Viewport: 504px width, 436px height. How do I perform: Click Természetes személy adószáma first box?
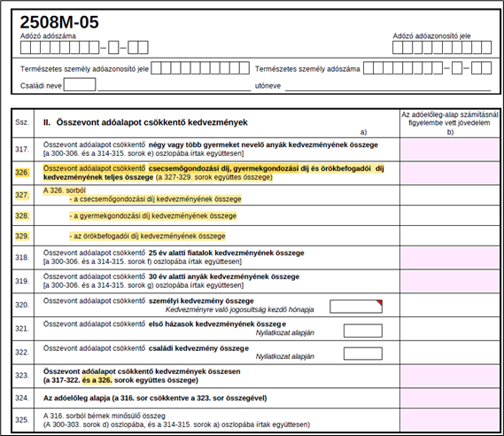point(368,68)
